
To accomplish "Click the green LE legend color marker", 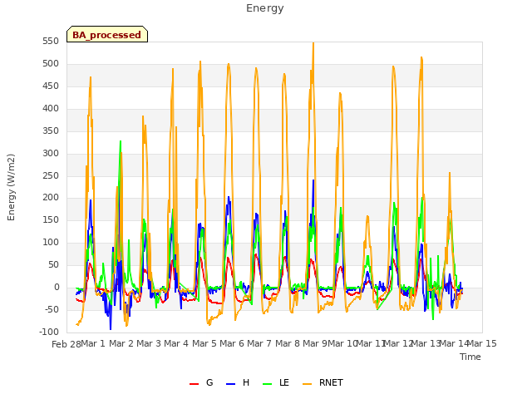I will pyautogui.click(x=268, y=384).
